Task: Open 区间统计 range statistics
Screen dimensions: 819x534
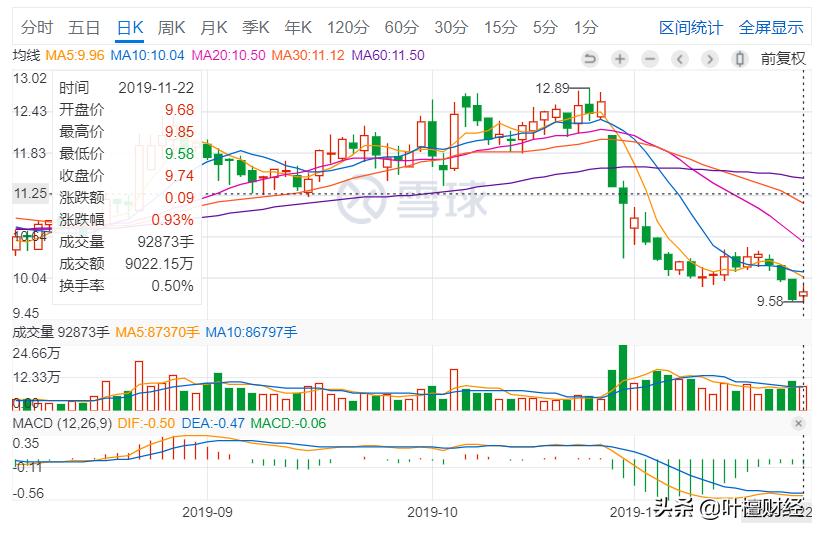Action: 690,27
